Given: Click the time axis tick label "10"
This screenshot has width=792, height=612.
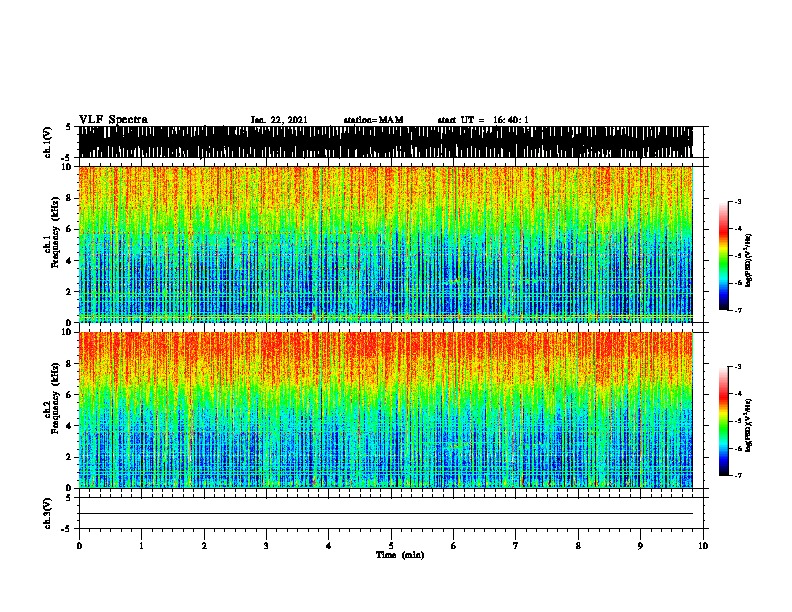Looking at the screenshot, I should coord(703,546).
